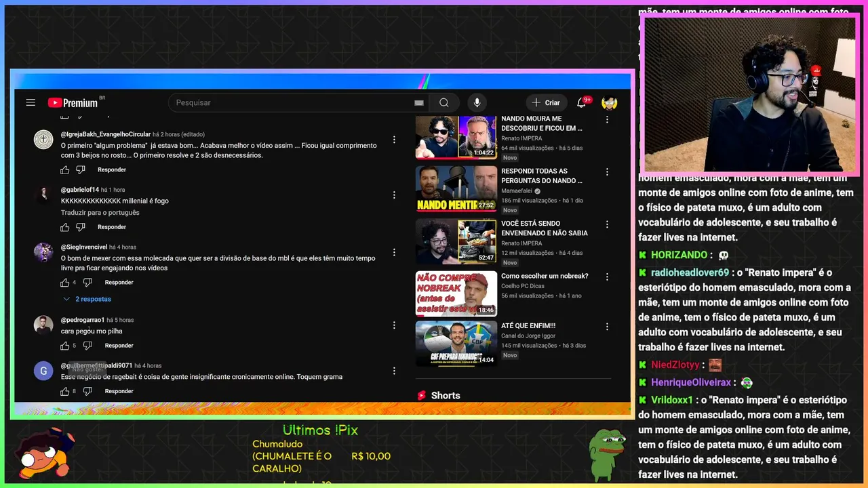This screenshot has height=488, width=868.
Task: Open options for 'Como escolher um nobreak?' video
Action: pos(607,277)
